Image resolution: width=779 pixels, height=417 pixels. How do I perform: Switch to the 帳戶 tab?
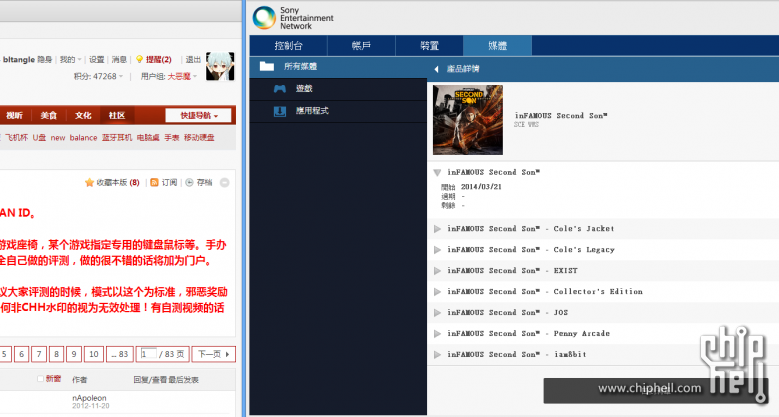[x=361, y=46]
